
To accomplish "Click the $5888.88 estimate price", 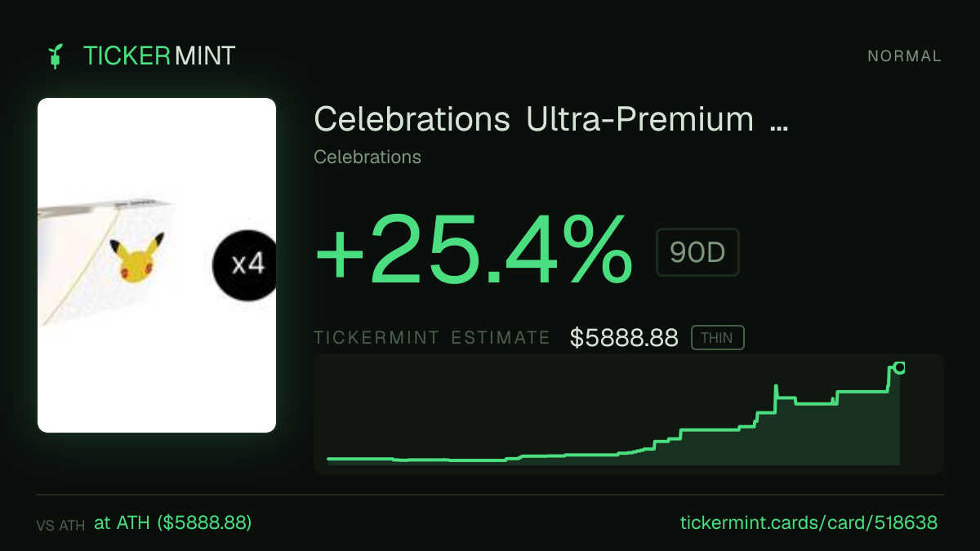I will [624, 338].
